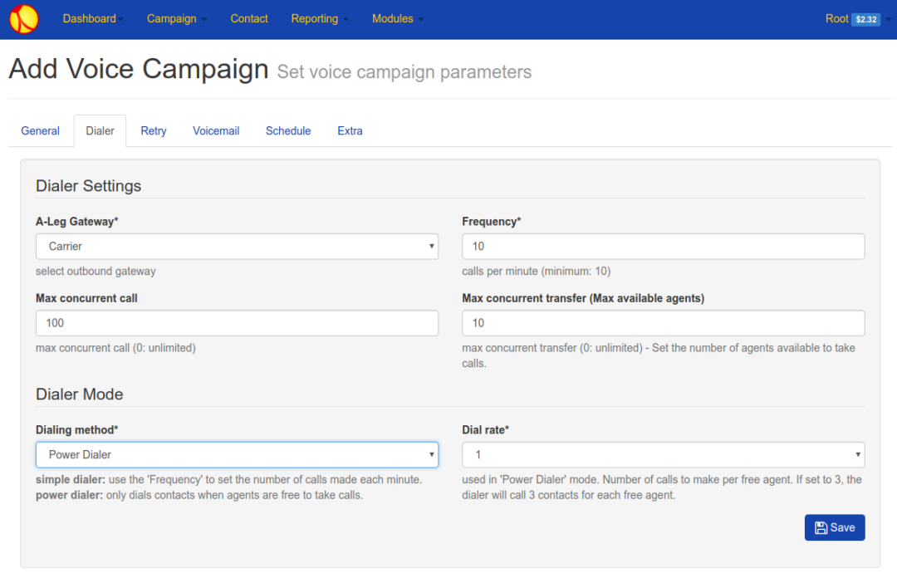
Task: Select the Dialer tab
Action: tap(100, 130)
